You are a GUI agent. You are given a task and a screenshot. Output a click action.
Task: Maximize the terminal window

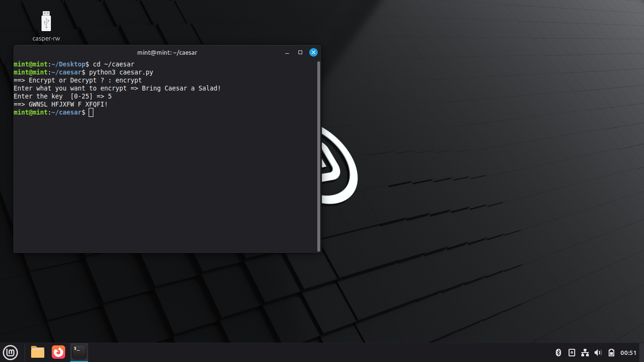tap(300, 52)
